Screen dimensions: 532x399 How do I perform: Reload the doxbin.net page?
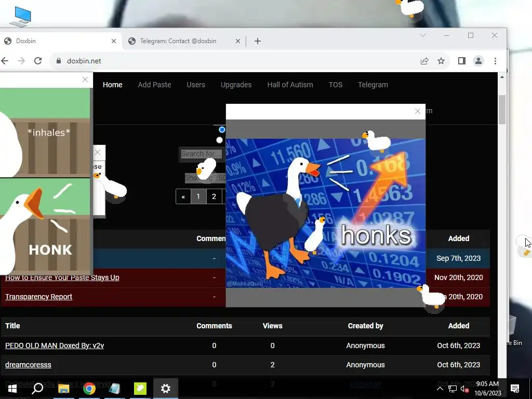[38, 61]
